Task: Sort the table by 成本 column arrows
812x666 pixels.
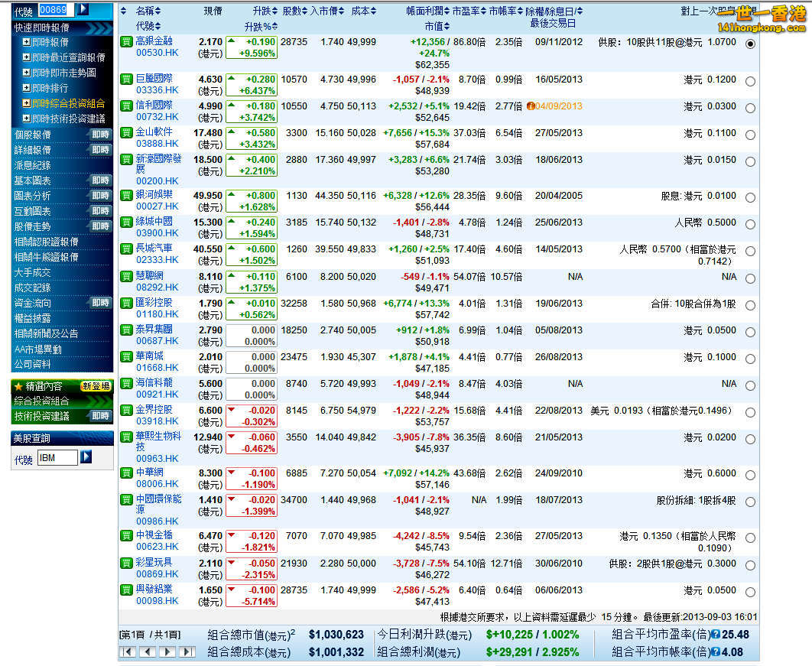Action: (x=373, y=11)
